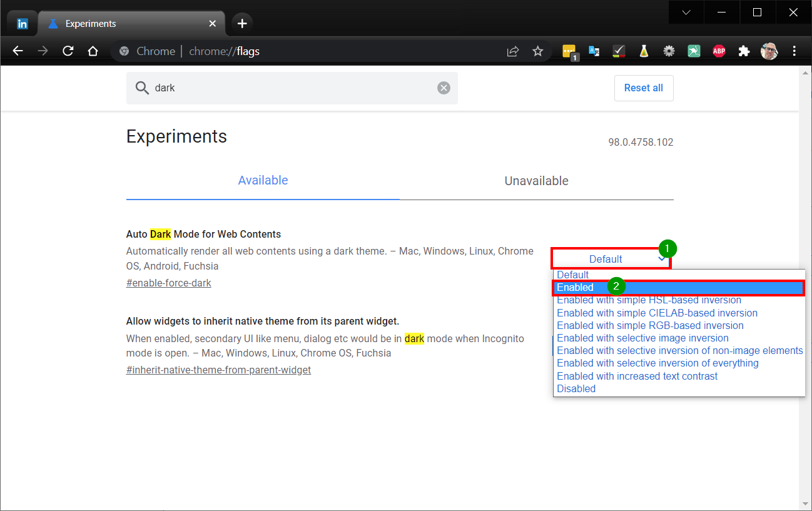This screenshot has width=812, height=511.
Task: Click the Experiments heading
Action: click(x=176, y=136)
